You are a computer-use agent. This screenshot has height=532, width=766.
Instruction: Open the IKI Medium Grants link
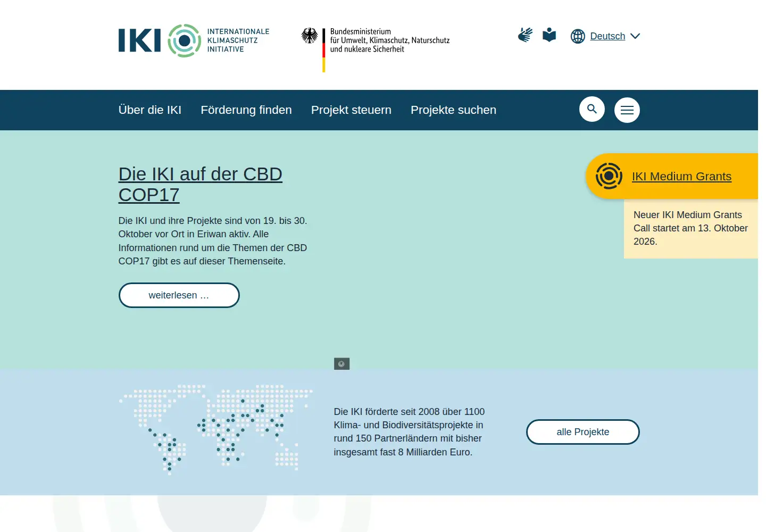point(681,176)
